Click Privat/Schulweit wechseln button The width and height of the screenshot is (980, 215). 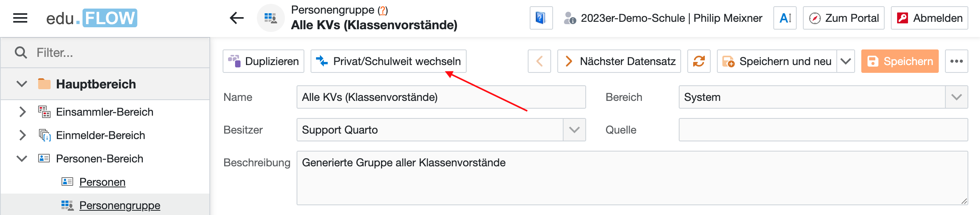[x=388, y=62]
